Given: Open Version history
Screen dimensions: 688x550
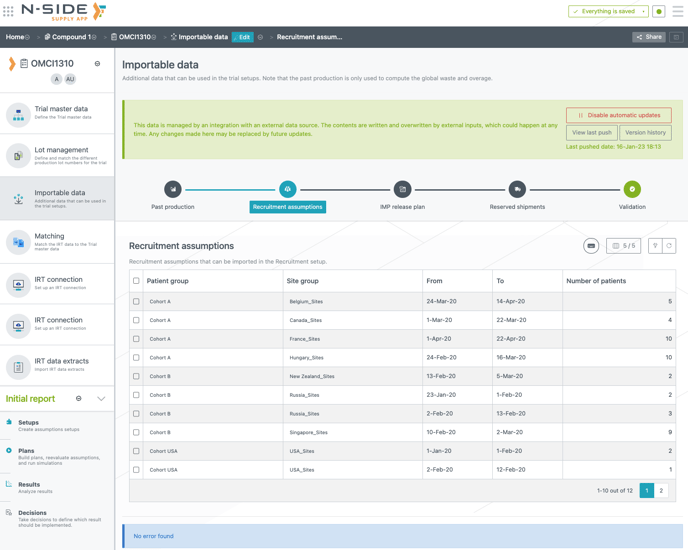Looking at the screenshot, I should (x=644, y=132).
